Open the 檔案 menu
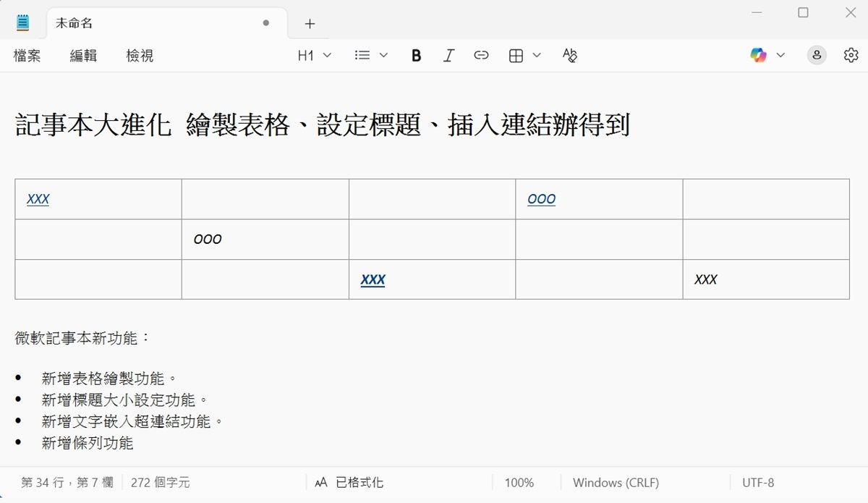Screen dimensions: 868x503 click(x=27, y=56)
